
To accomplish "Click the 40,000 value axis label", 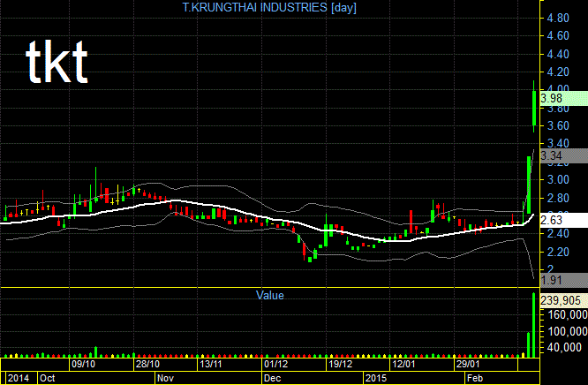I will 564,348.
